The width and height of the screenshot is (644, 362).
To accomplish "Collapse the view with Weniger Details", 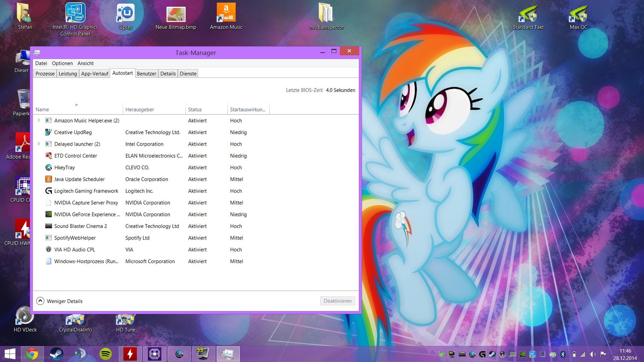I will point(59,301).
